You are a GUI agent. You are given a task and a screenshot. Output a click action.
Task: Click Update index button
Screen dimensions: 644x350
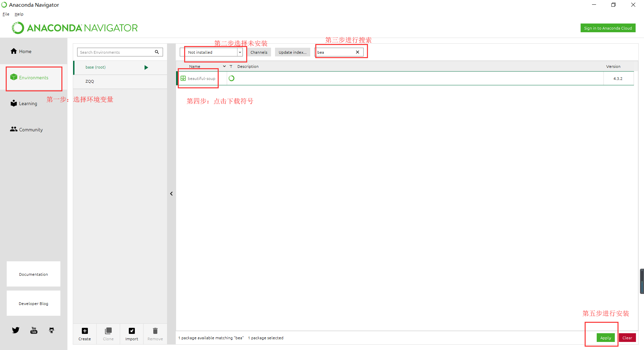pyautogui.click(x=292, y=52)
